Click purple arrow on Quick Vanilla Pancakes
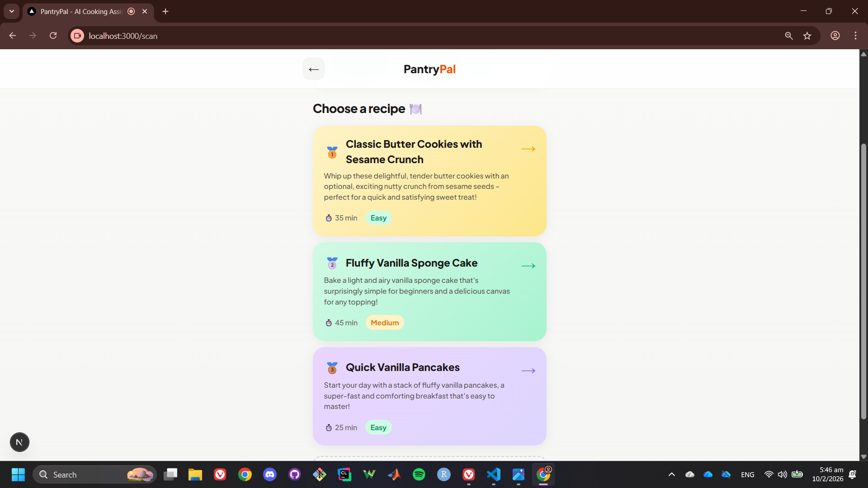The height and width of the screenshot is (488, 868). pyautogui.click(x=528, y=371)
